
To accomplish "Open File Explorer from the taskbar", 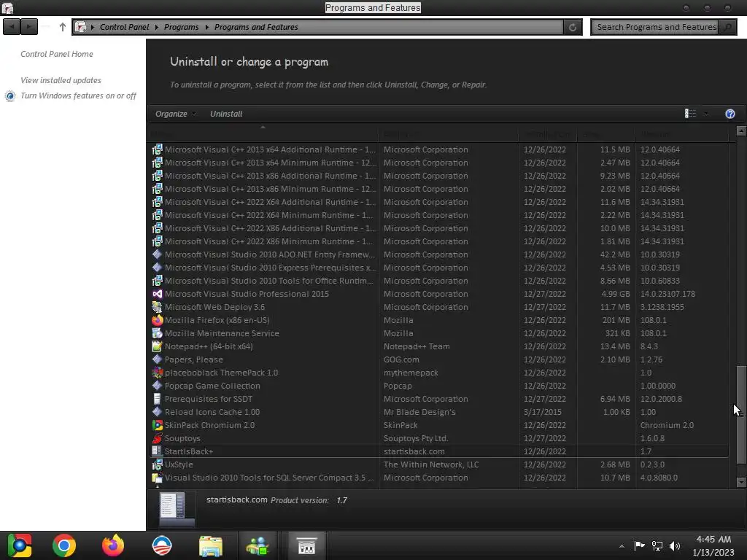I will [x=211, y=545].
